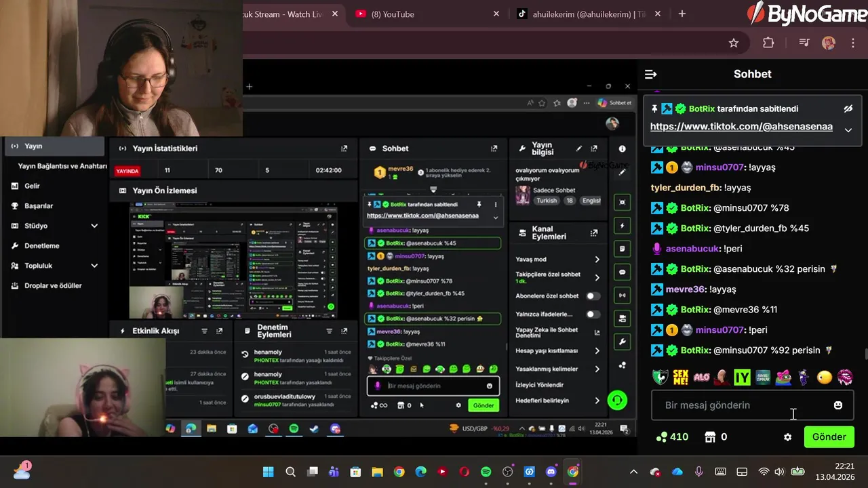The image size is (868, 488).
Task: Open Yayın Bağlantısı ve Anahtarı
Action: point(62,166)
